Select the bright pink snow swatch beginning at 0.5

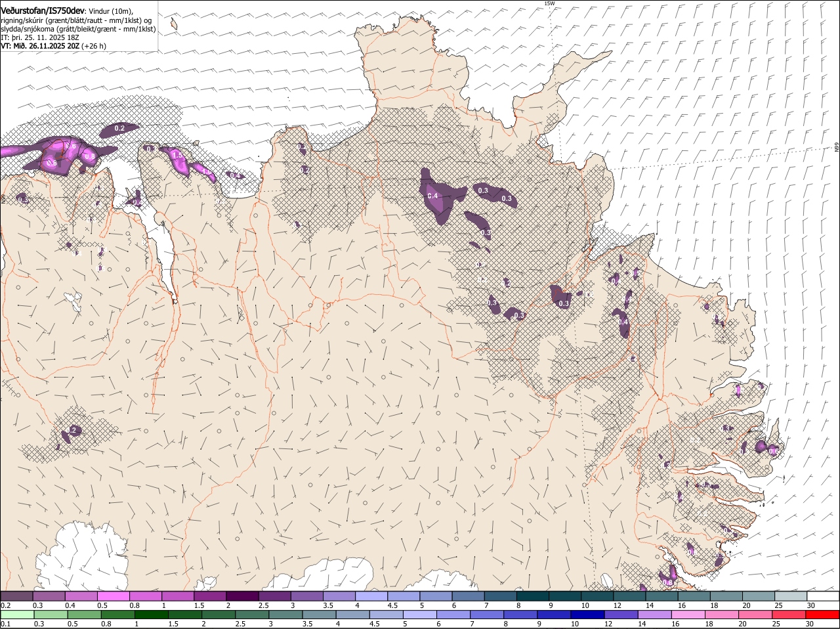[113, 596]
